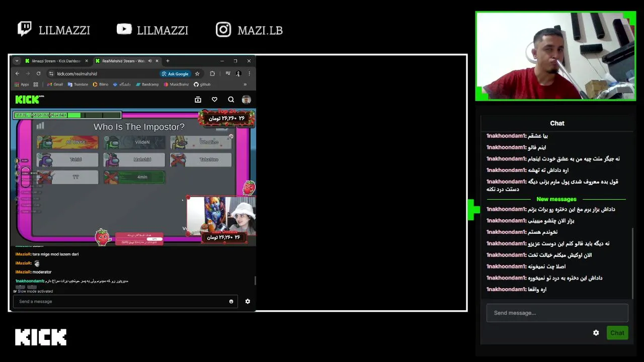Select the RealMahshid Stream browser tab
The image size is (644, 362).
127,61
